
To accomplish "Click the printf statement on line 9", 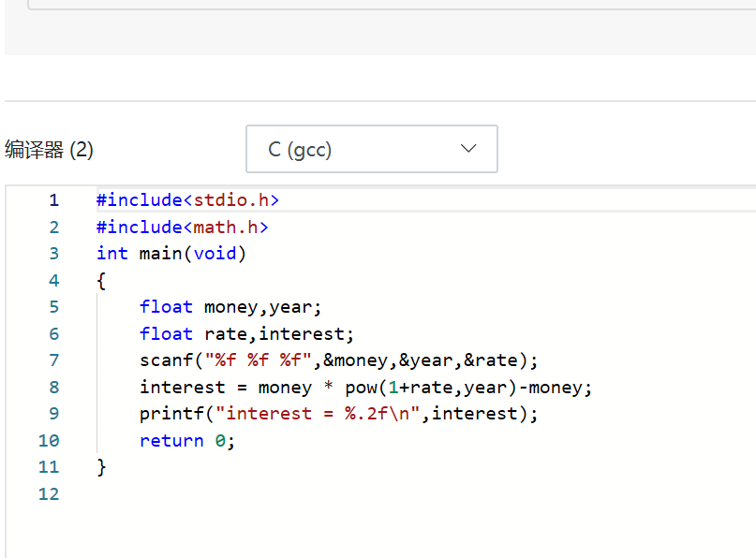I will point(338,414).
